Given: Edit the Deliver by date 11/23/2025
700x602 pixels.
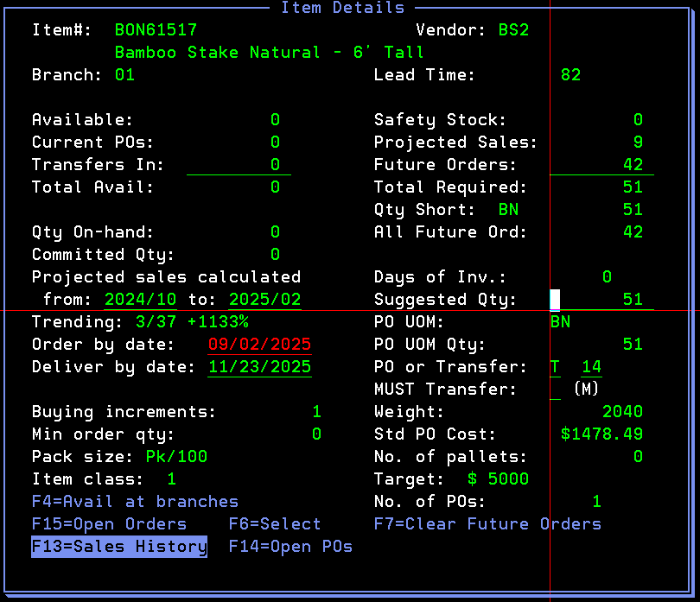Looking at the screenshot, I should (x=259, y=367).
